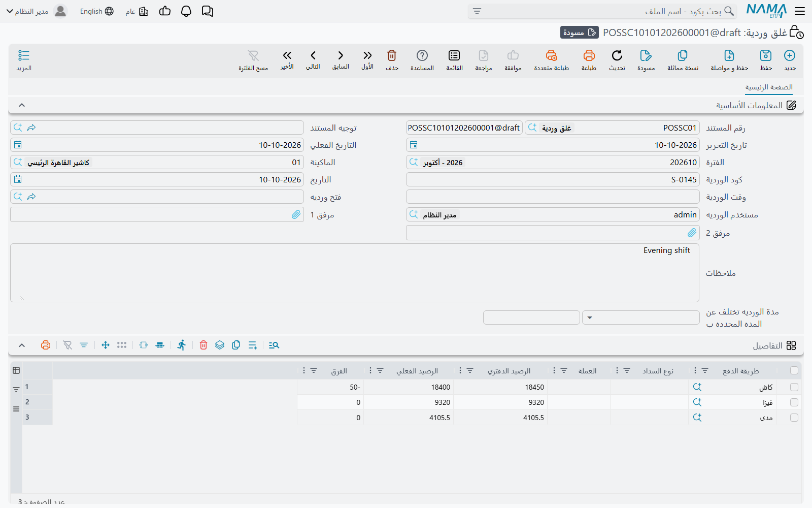812x508 pixels.
Task: Collapse the المعلومات الأساسية section
Action: point(22,105)
